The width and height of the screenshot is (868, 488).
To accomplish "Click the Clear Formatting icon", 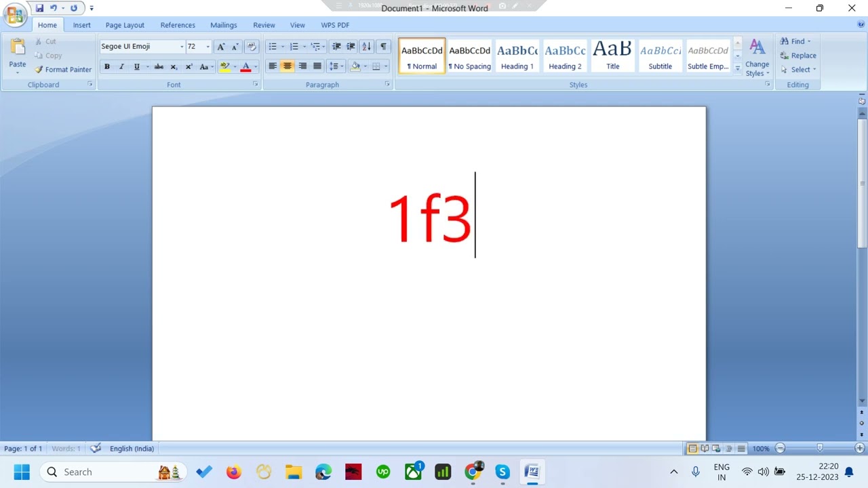I will pyautogui.click(x=252, y=46).
